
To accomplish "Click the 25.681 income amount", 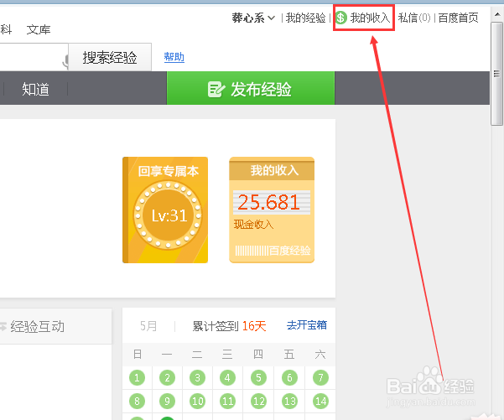I will (x=268, y=202).
